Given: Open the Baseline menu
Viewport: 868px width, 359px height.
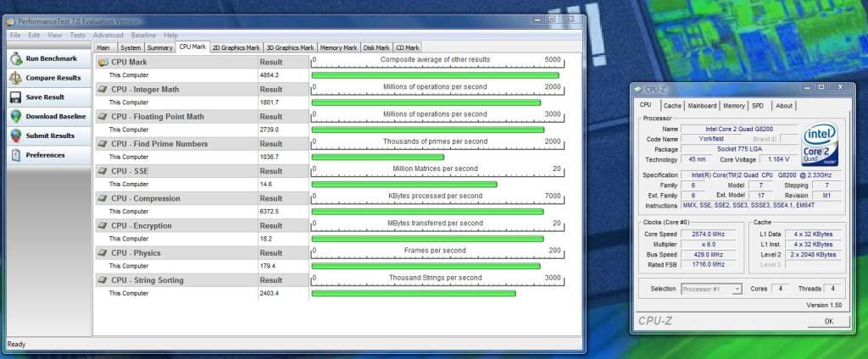Looking at the screenshot, I should coord(143,35).
